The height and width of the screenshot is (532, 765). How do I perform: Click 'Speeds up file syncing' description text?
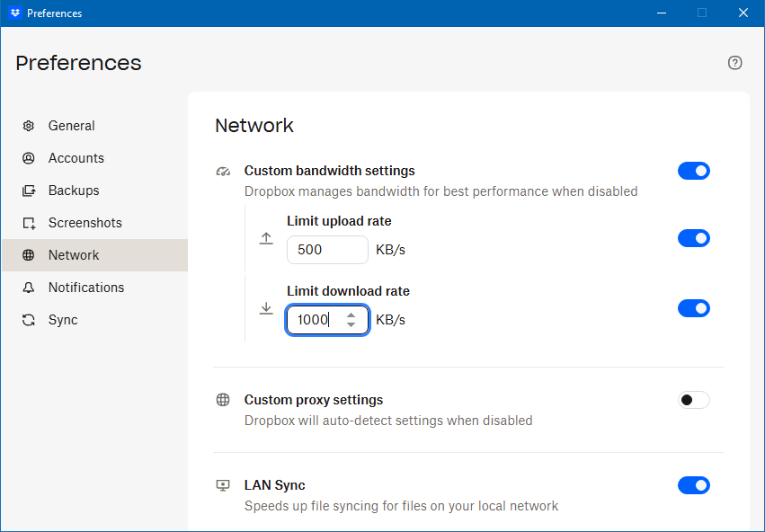pyautogui.click(x=401, y=506)
